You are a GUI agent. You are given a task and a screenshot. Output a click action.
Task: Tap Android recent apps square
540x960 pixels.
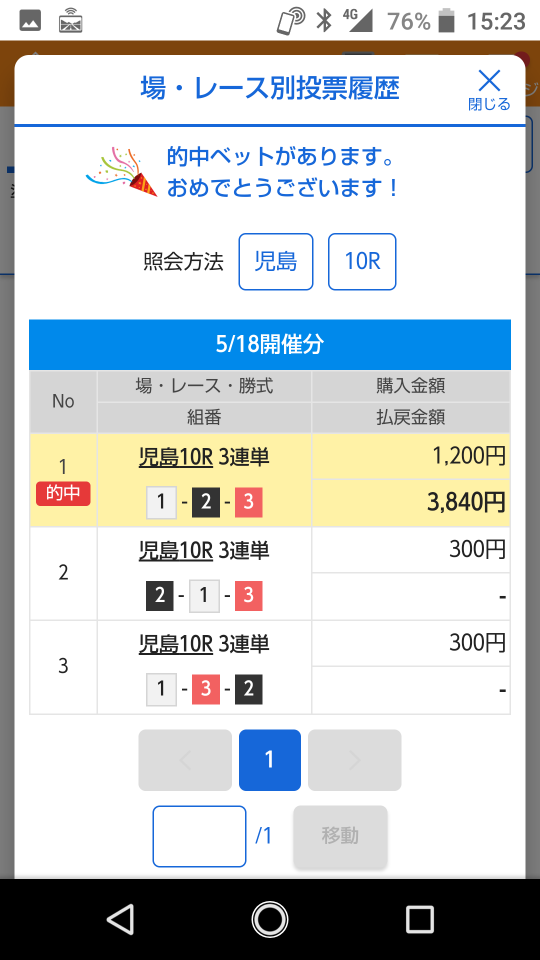[x=419, y=919]
